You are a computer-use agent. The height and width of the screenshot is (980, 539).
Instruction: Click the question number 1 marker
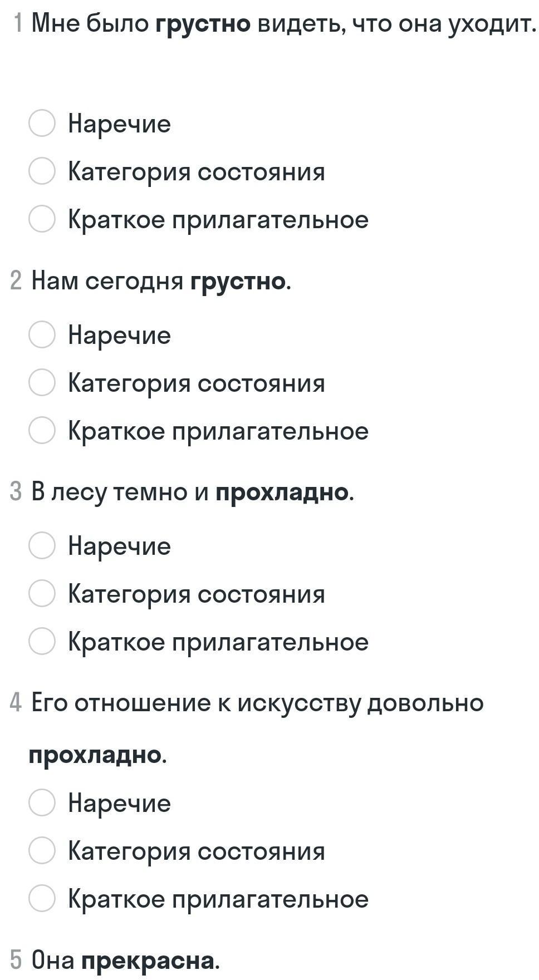(18, 23)
